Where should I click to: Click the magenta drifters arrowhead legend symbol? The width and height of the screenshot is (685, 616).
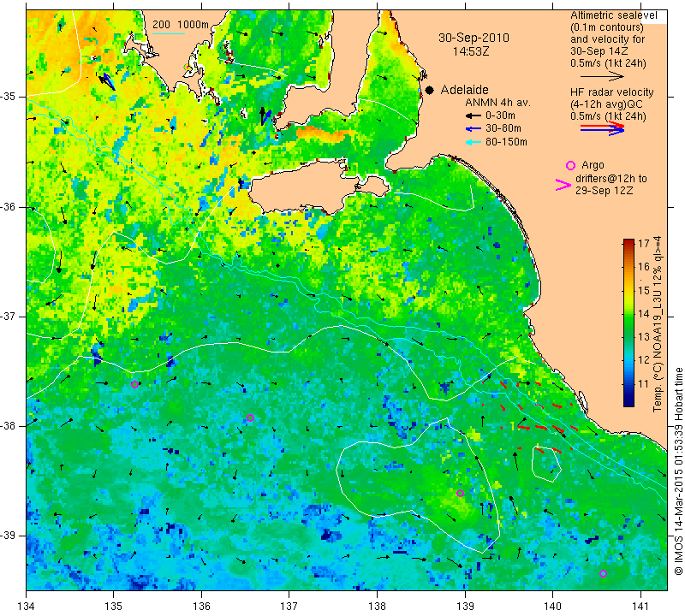[563, 185]
